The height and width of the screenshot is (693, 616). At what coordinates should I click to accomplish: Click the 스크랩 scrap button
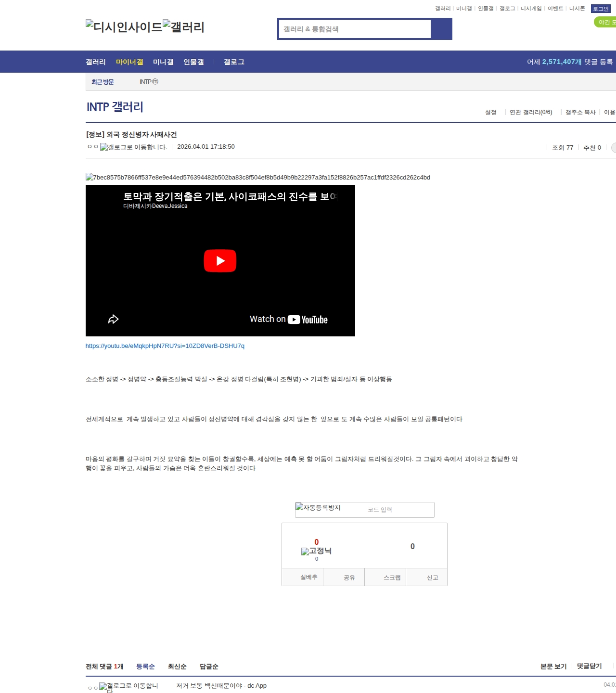coord(392,577)
